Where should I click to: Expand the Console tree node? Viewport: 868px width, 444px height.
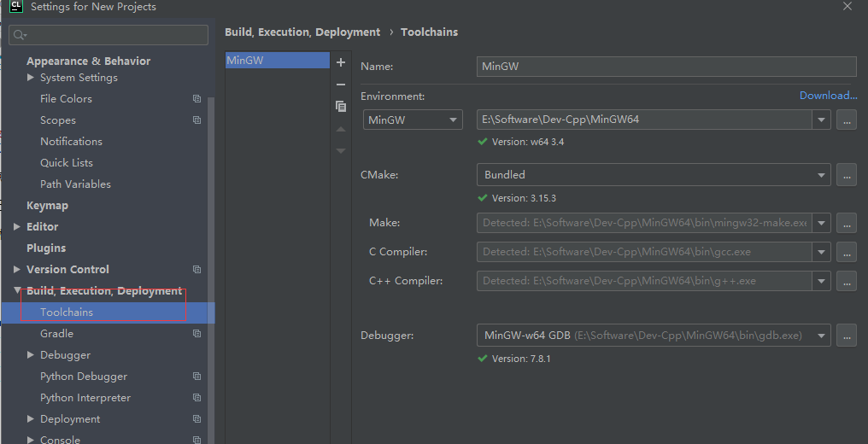(31, 440)
